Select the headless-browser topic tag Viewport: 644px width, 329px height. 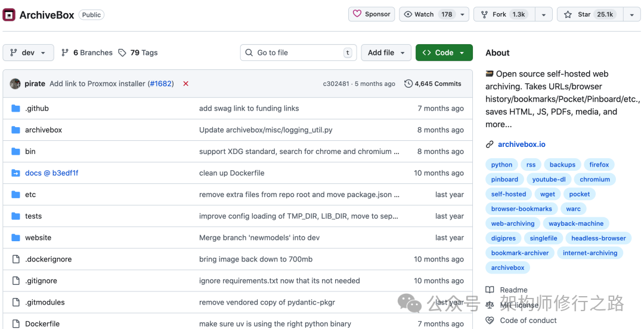(x=599, y=238)
